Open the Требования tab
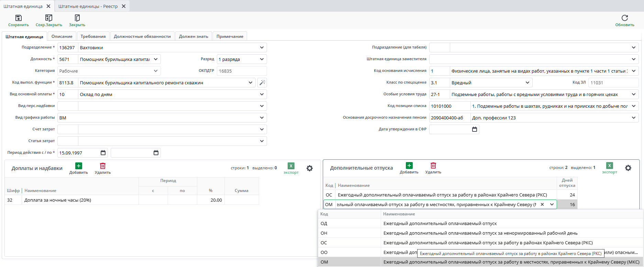Viewport: 644px width, 267px height. point(93,36)
